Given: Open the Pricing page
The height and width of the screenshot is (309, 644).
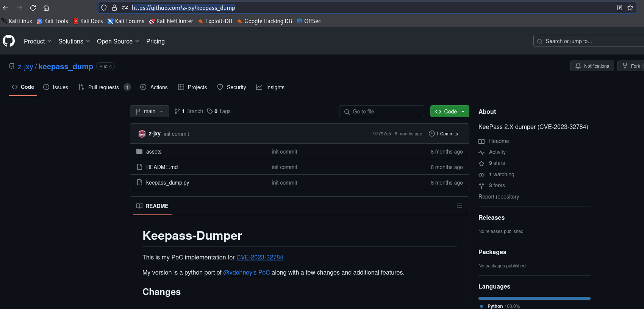Looking at the screenshot, I should click(155, 41).
